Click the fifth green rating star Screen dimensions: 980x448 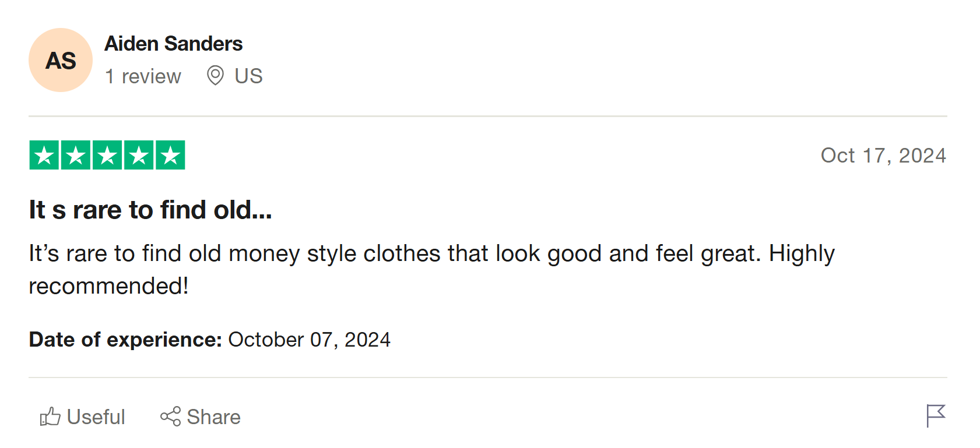tap(170, 155)
